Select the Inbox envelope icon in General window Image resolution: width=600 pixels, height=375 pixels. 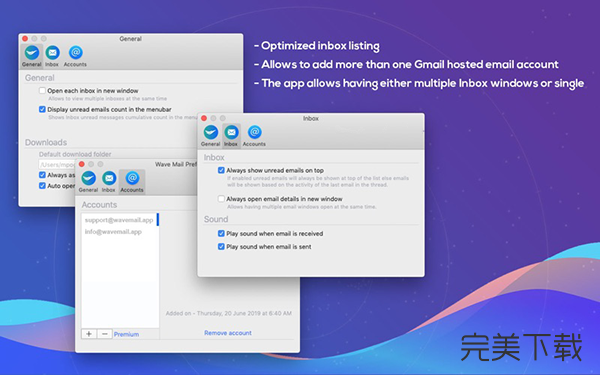click(x=52, y=53)
